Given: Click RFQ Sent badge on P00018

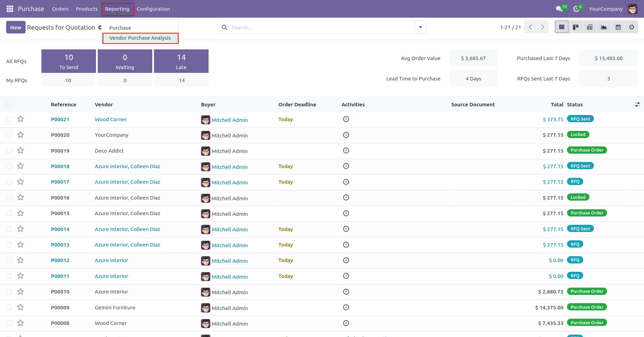Looking at the screenshot, I should pos(580,166).
